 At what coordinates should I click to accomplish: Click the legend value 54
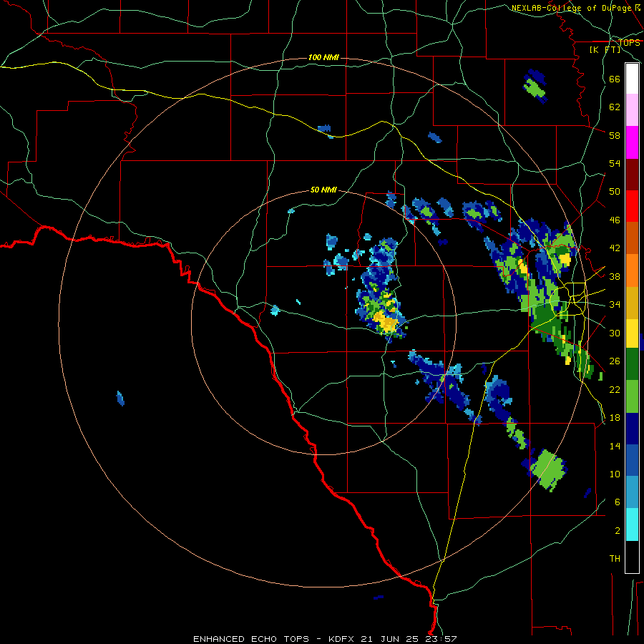pos(615,163)
